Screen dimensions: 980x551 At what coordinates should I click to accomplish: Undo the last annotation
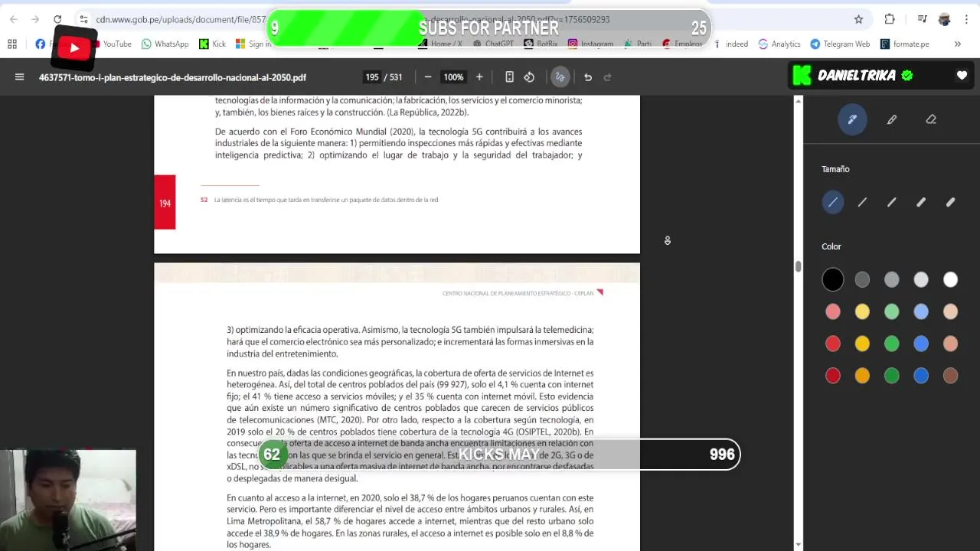pos(588,77)
